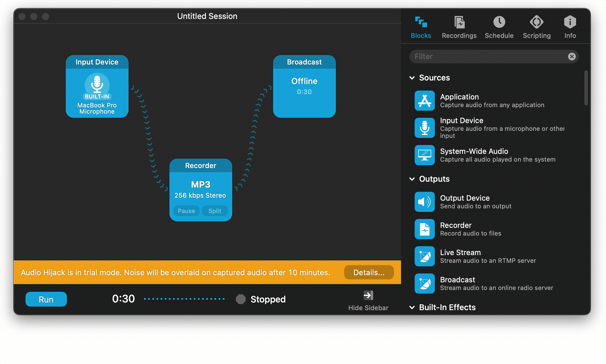Click MP3 format text in Recorder block
Viewport: 606px width, 364px height.
tap(201, 184)
